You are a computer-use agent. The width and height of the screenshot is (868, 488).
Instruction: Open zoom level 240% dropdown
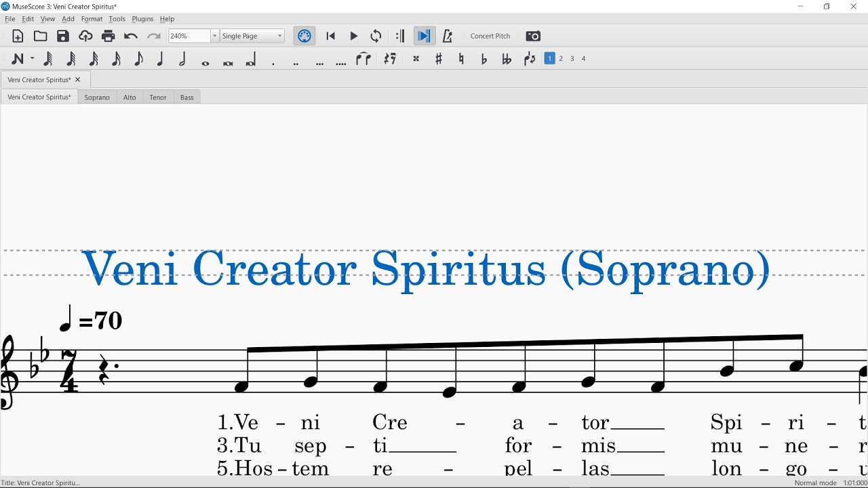pos(214,36)
